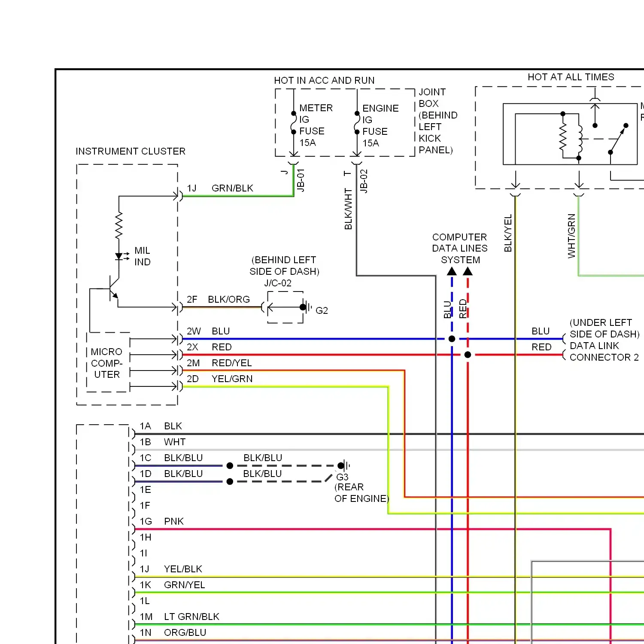
Task: Click the "HOT IN ACC AND RUN" heading
Action: [x=324, y=80]
